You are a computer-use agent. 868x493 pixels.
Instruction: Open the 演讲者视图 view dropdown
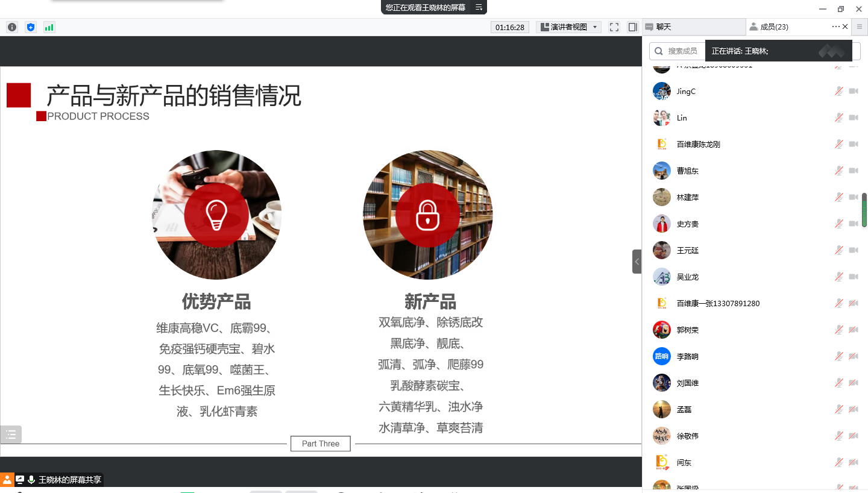(568, 27)
